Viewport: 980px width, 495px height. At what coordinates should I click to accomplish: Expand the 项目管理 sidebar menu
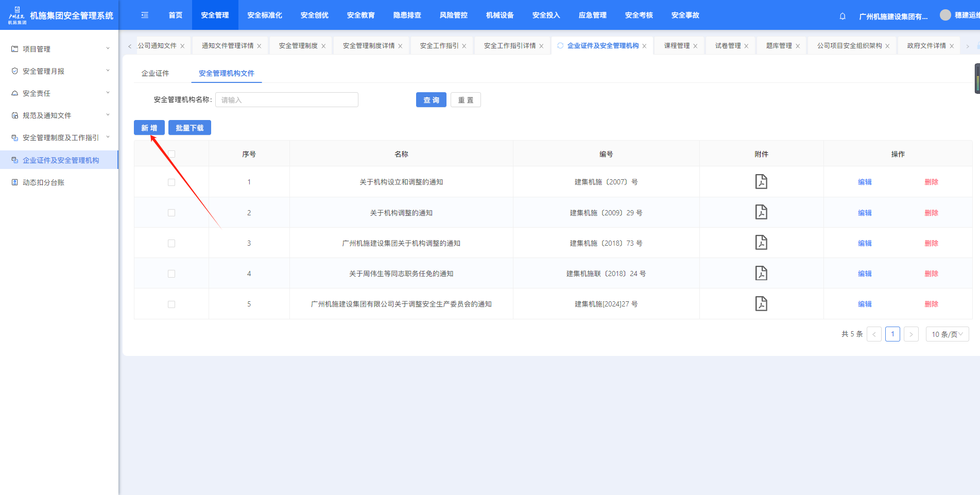[59, 49]
